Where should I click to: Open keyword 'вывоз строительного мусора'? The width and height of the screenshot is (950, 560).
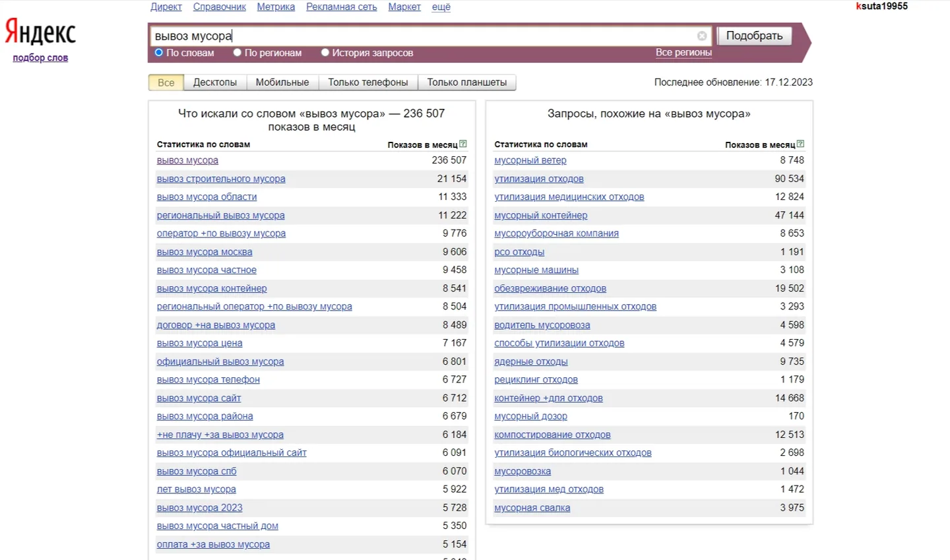coord(221,179)
